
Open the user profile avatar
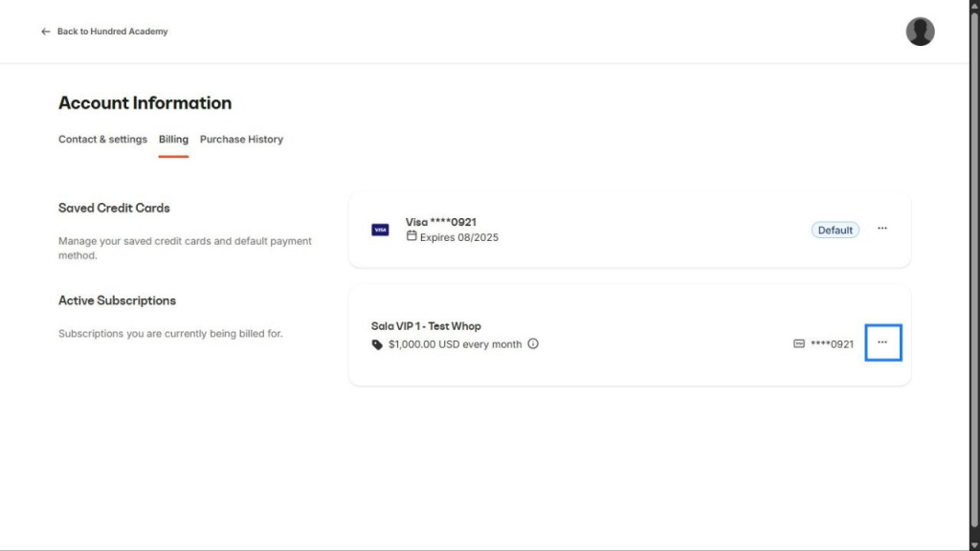click(920, 32)
